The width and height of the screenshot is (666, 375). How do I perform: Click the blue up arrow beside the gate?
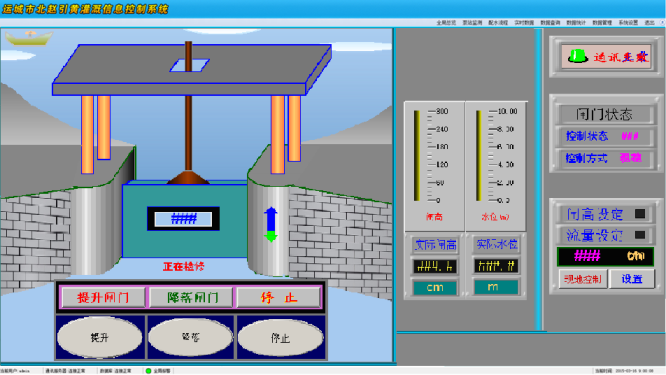[x=271, y=218]
